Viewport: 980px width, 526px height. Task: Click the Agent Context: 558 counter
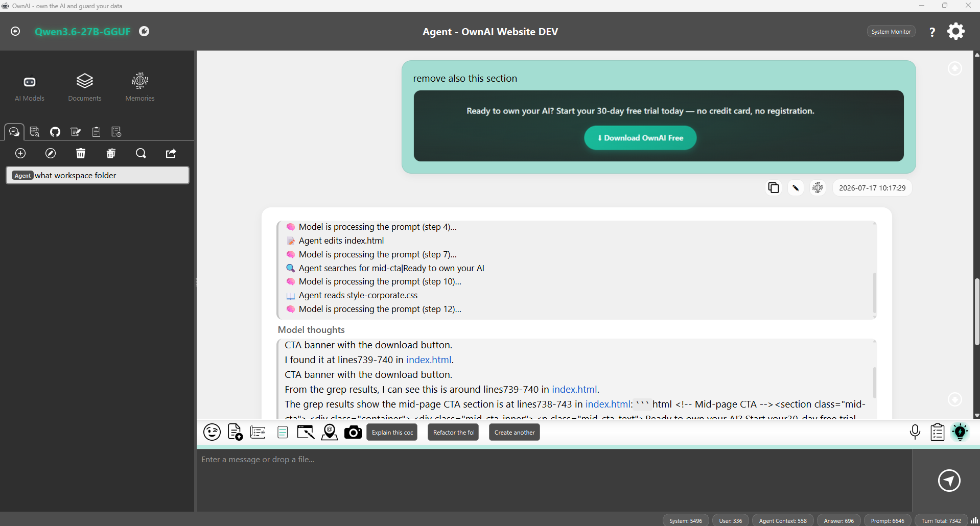(783, 520)
